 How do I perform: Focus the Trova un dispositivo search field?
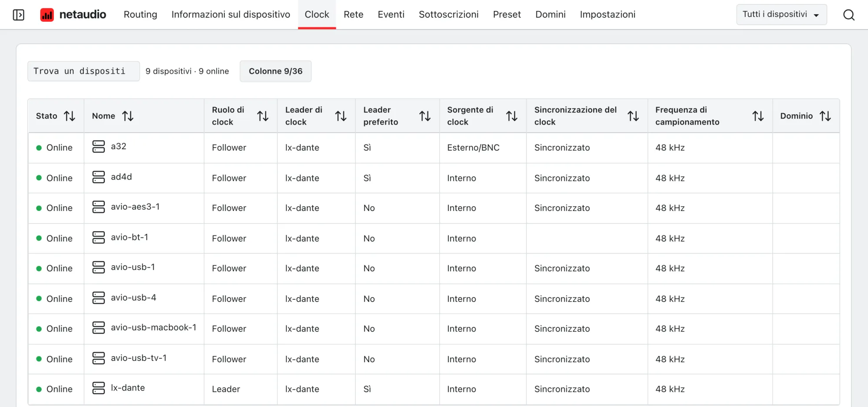[x=83, y=71]
